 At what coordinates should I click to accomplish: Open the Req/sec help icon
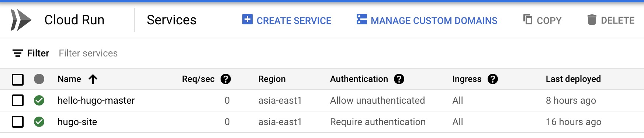point(226,79)
